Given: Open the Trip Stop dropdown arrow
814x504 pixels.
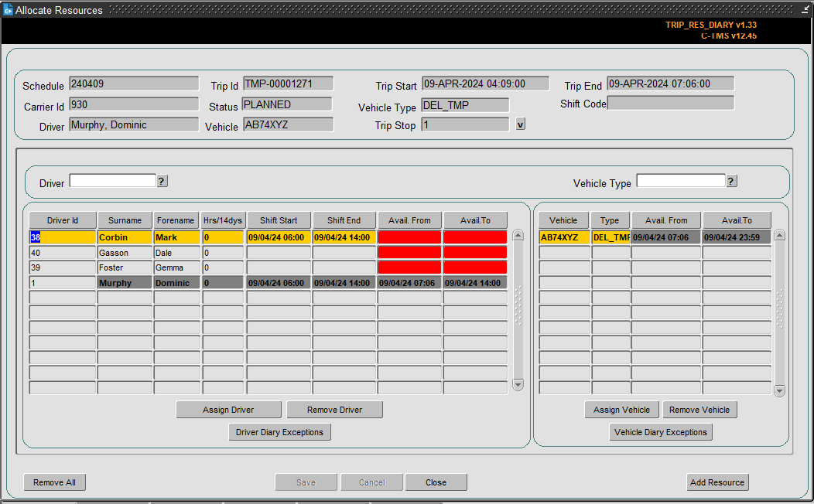Looking at the screenshot, I should coord(520,124).
